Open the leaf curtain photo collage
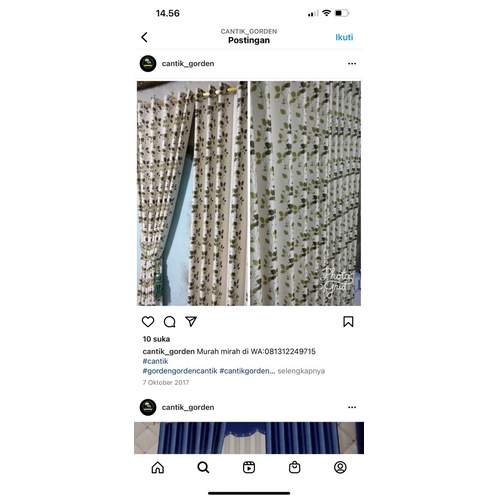This screenshot has height=499, width=499. (249, 193)
